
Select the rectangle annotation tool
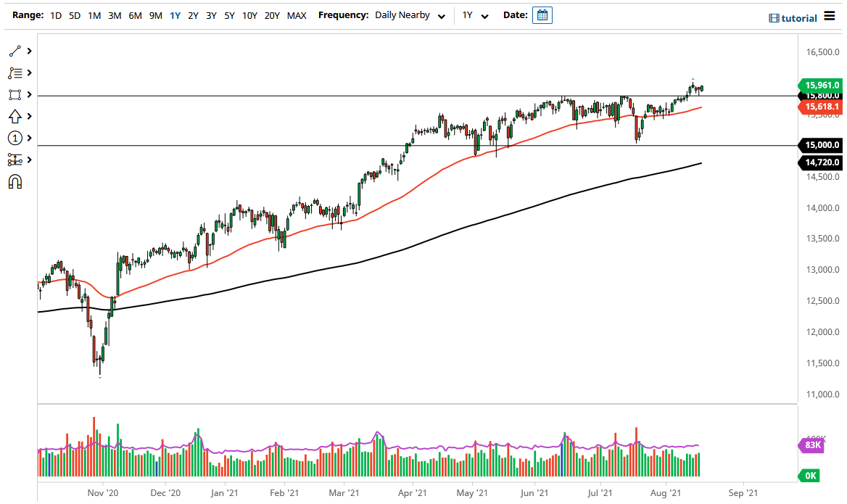tap(13, 94)
